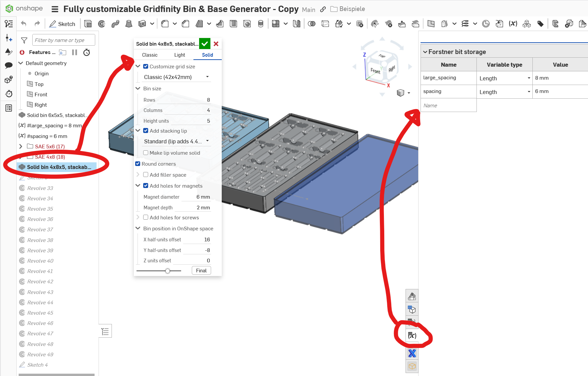The width and height of the screenshot is (588, 376).
Task: Open the filter funnel for features
Action: [24, 40]
